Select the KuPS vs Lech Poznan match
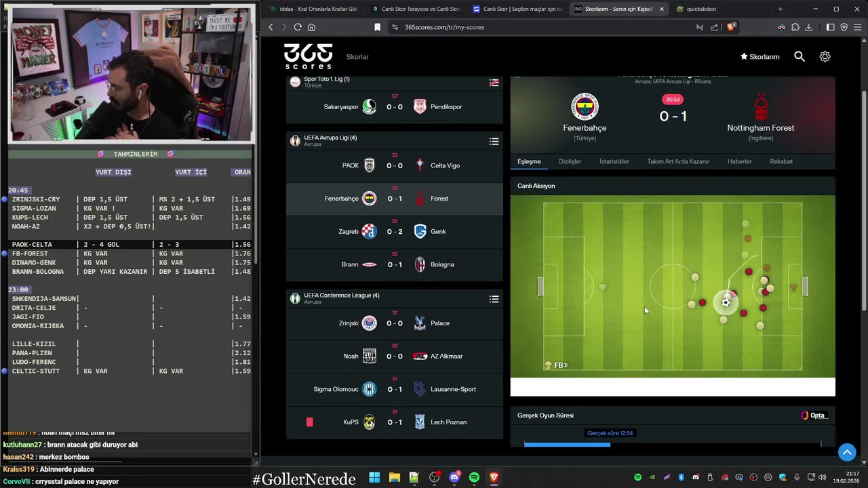Screen dimensions: 868x488 395,422
